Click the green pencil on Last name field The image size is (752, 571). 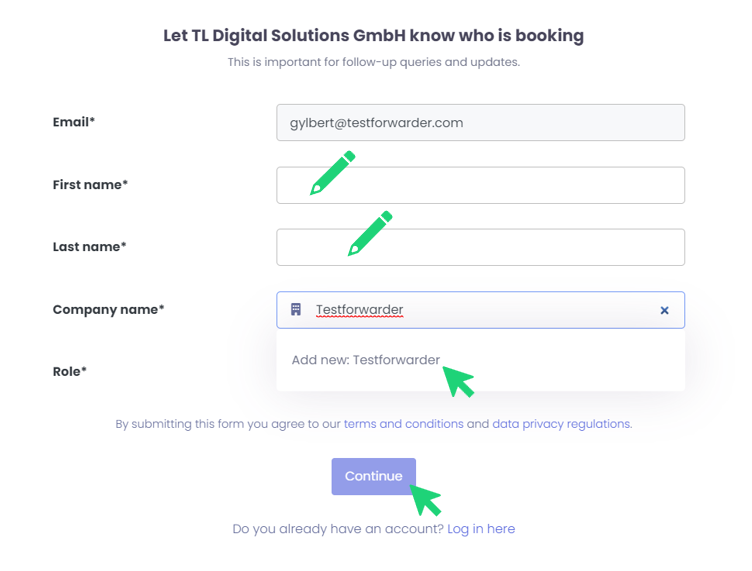tap(369, 234)
